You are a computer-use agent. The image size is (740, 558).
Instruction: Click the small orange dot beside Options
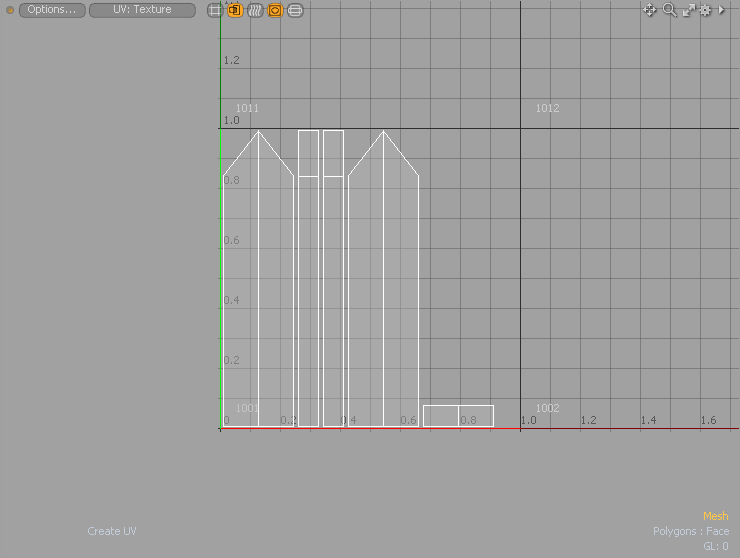[10, 11]
